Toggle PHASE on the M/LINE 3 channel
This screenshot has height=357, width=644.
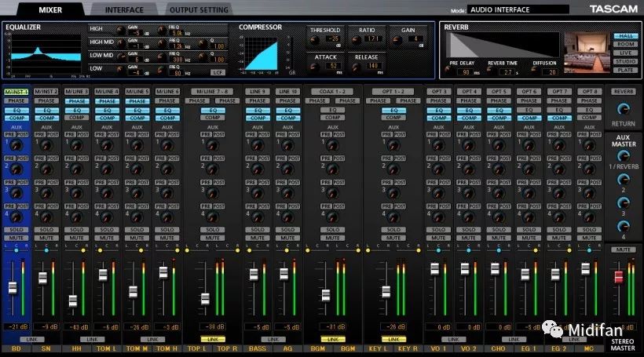(x=77, y=101)
